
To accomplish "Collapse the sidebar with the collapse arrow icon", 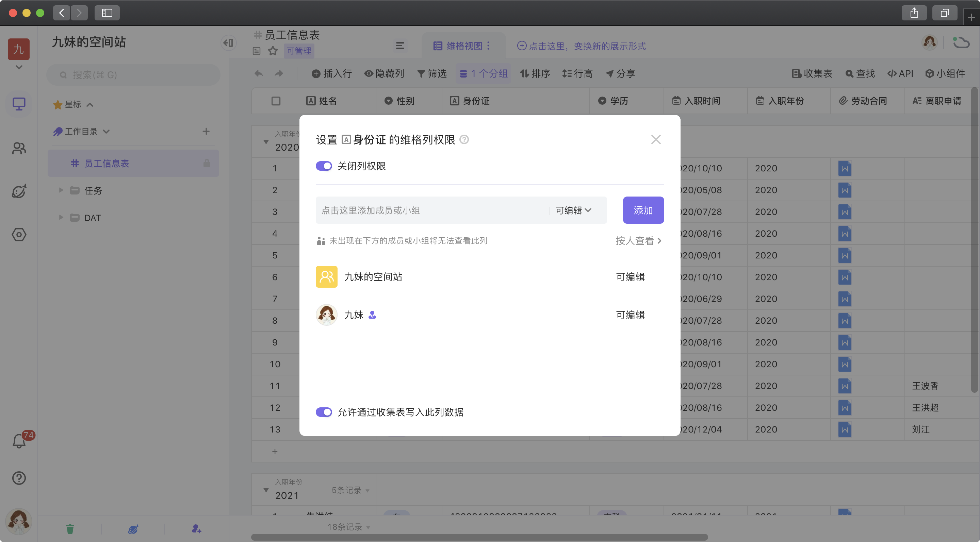I will 228,43.
